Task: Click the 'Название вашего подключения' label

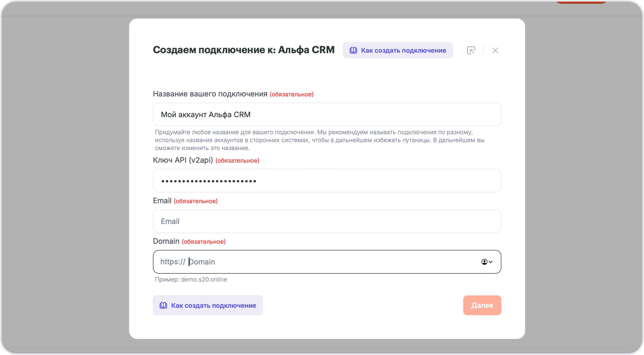Action: click(210, 94)
